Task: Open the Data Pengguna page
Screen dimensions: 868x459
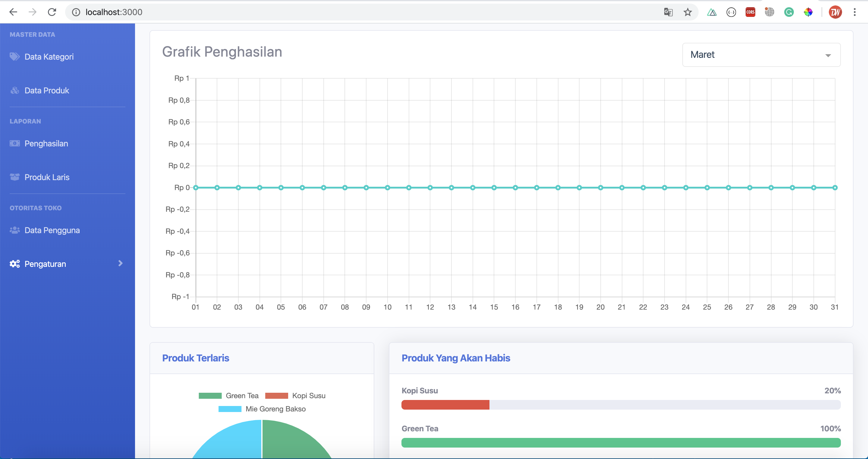Action: [x=52, y=230]
